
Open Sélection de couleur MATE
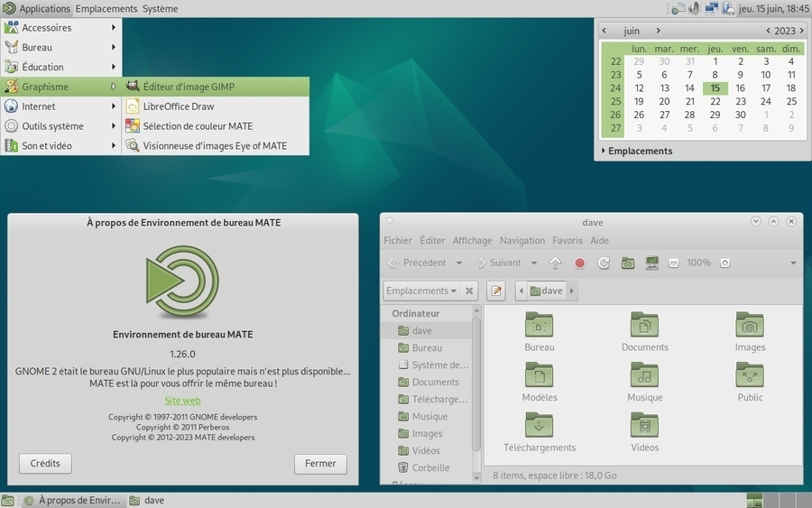coord(216,125)
